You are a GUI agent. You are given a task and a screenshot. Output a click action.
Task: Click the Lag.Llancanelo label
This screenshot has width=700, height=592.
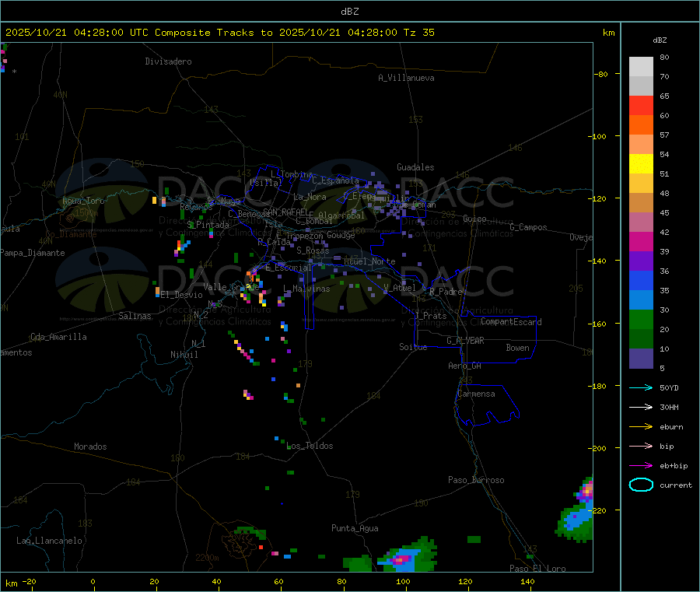pyautogui.click(x=50, y=541)
